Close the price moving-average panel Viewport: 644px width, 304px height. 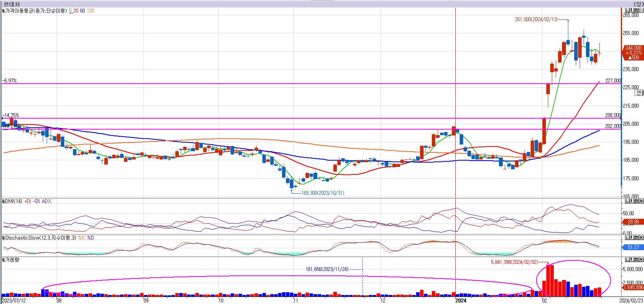tap(641, 10)
